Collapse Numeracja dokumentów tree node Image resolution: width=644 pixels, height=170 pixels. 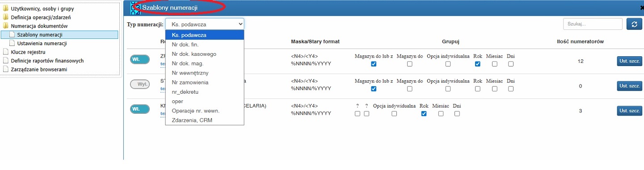39,26
